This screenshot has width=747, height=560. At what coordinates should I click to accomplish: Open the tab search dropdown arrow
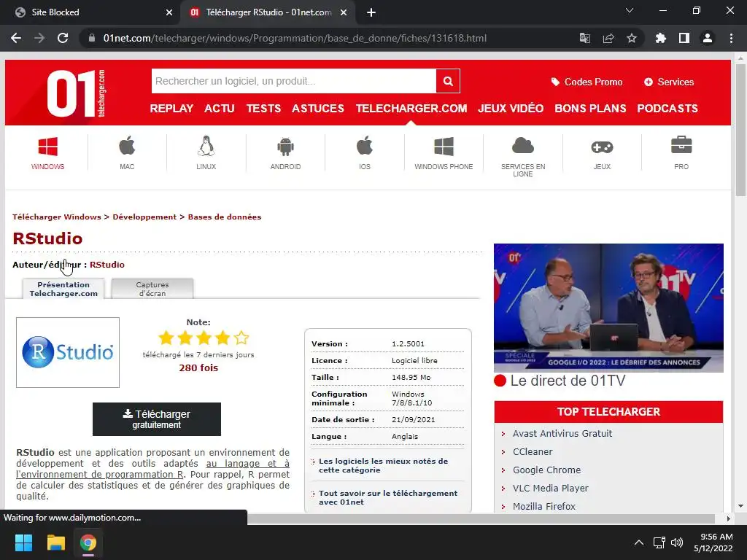[x=630, y=10]
